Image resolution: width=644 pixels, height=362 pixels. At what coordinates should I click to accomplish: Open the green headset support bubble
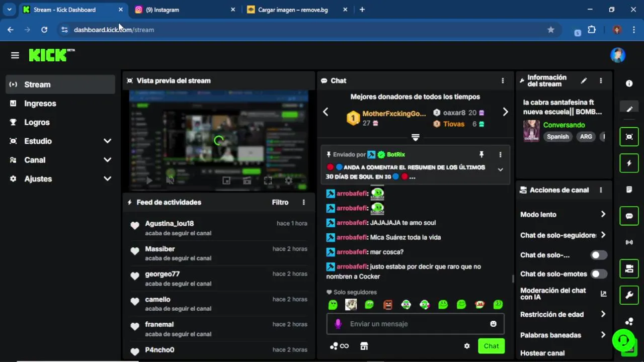623,340
